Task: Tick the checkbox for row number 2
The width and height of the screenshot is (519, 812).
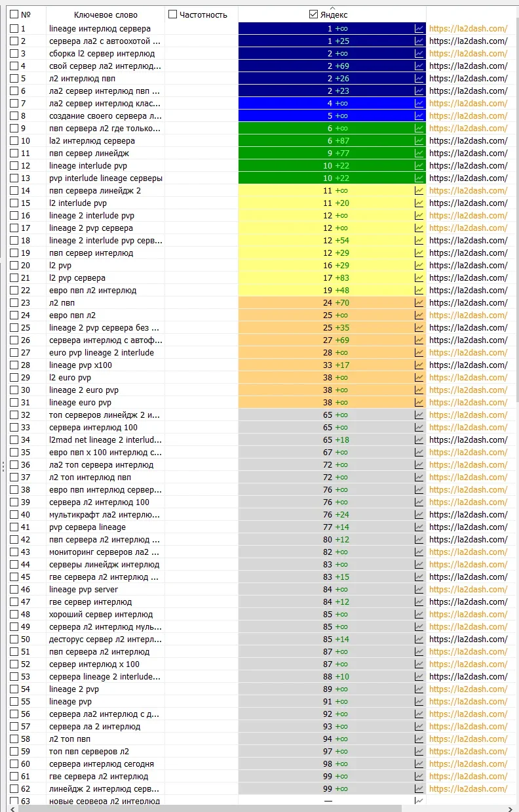Action: coord(14,41)
